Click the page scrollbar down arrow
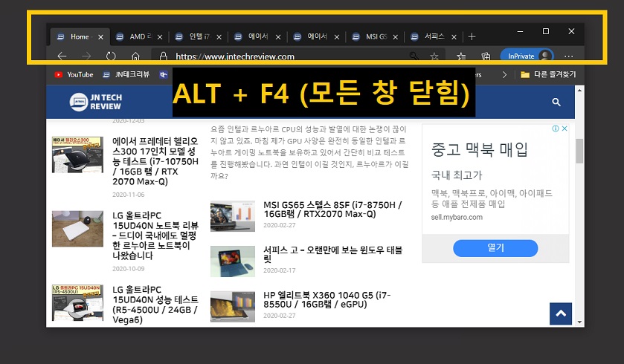624x364 pixels. tap(579, 322)
